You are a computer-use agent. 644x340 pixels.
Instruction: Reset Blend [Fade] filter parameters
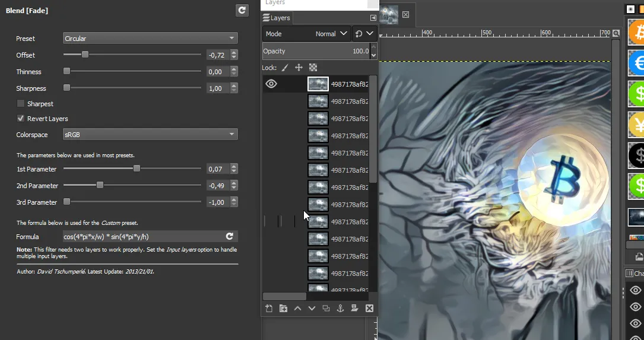coord(242,10)
